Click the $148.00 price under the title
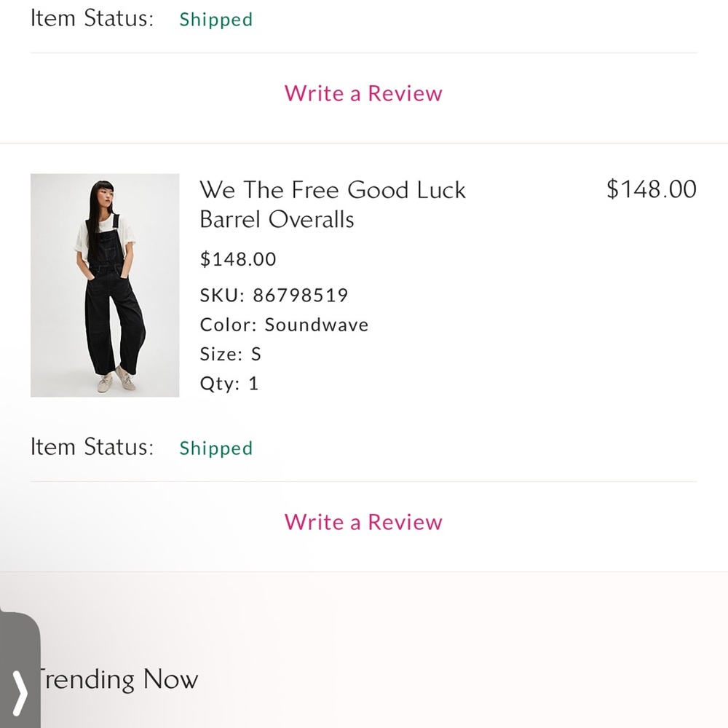Image resolution: width=728 pixels, height=728 pixels. (238, 258)
